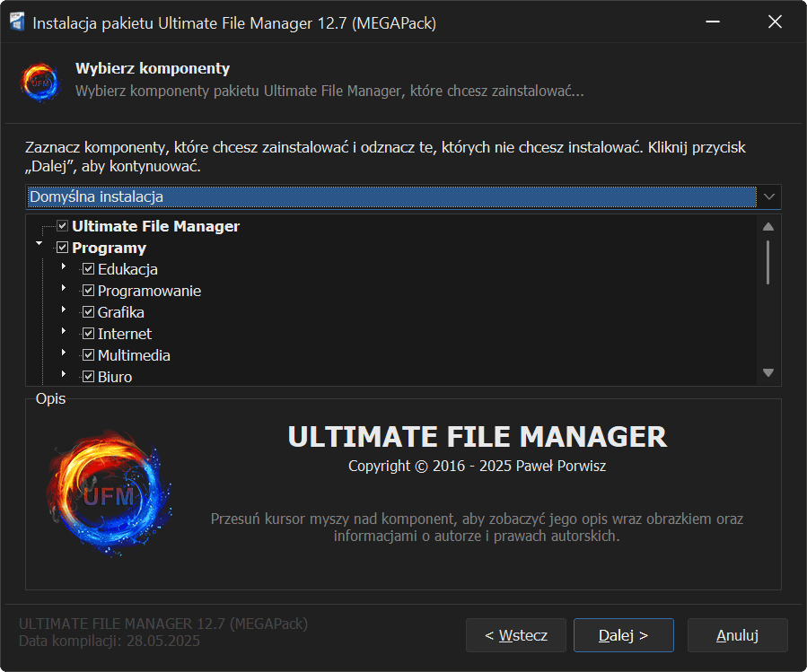
Task: Select the Biuro tree item label
Action: (x=115, y=377)
